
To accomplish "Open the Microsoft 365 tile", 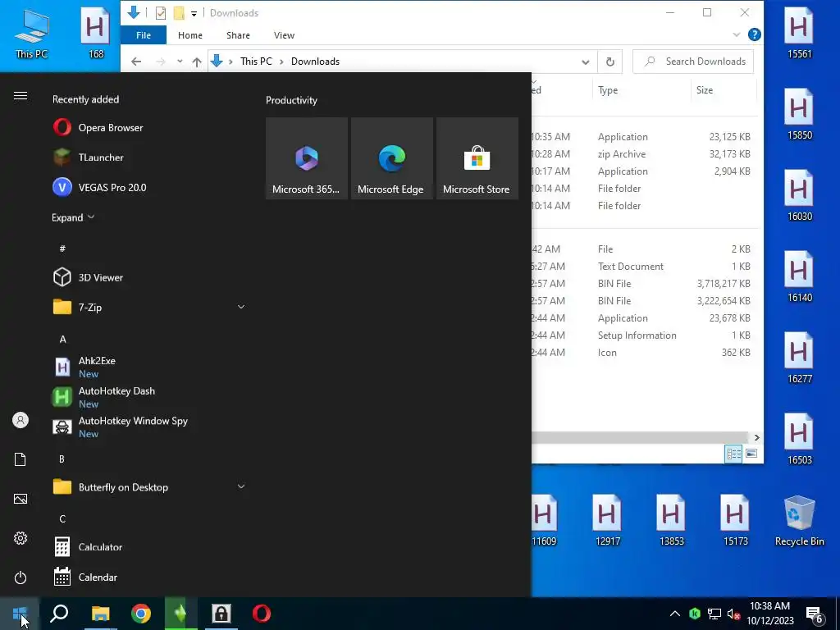I will 307,158.
